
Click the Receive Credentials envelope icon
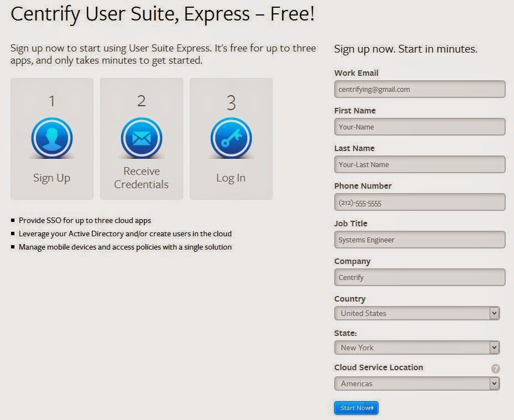tap(141, 138)
